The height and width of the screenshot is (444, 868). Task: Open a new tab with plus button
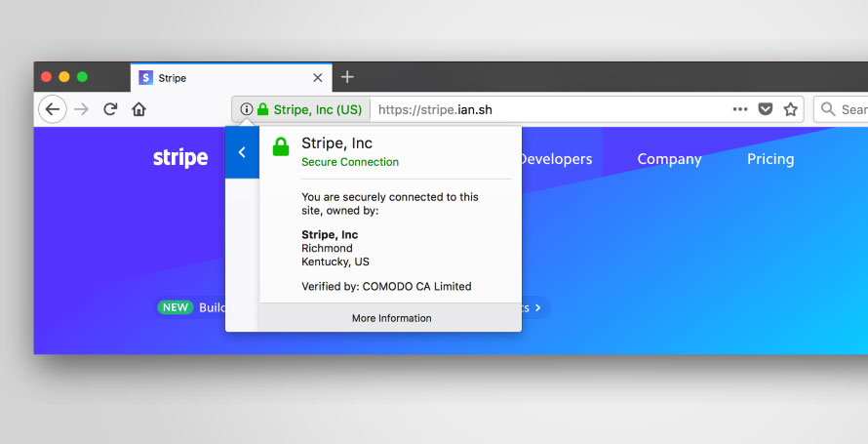click(x=347, y=77)
